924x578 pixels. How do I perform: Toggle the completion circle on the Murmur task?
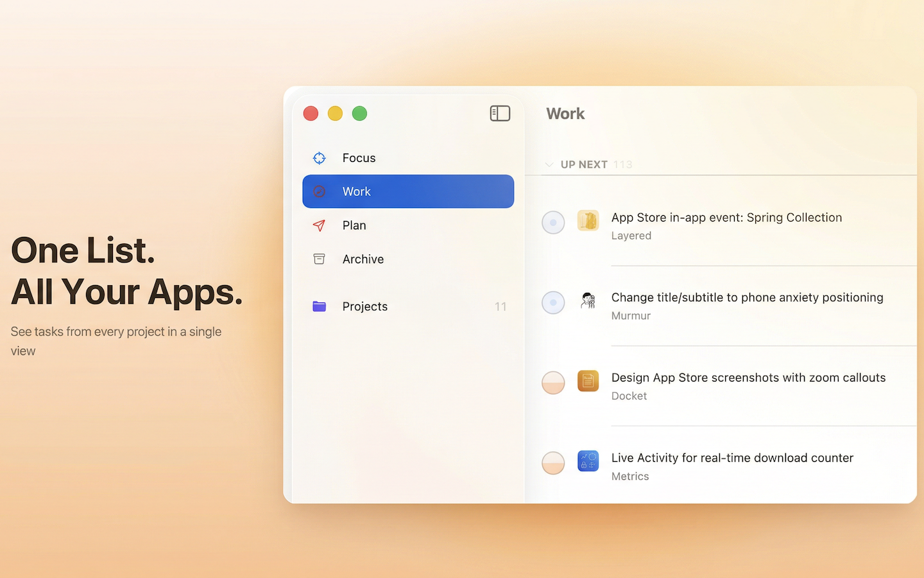click(x=553, y=302)
